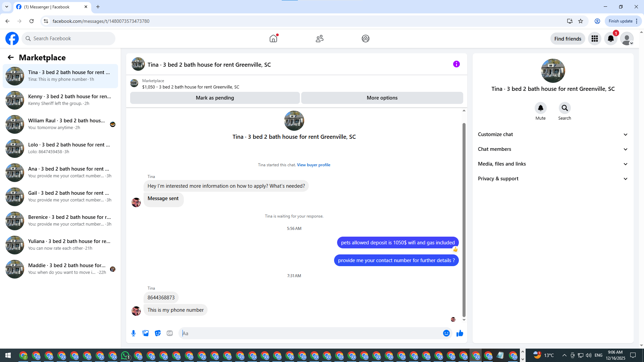
Task: Expand Chat members section
Action: (553, 149)
